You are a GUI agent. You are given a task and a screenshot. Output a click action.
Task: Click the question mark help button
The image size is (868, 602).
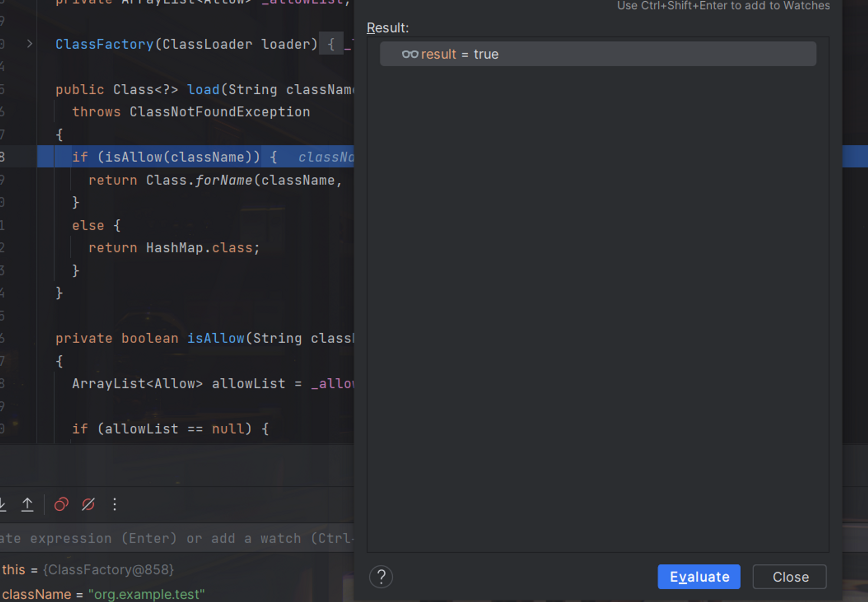381,577
